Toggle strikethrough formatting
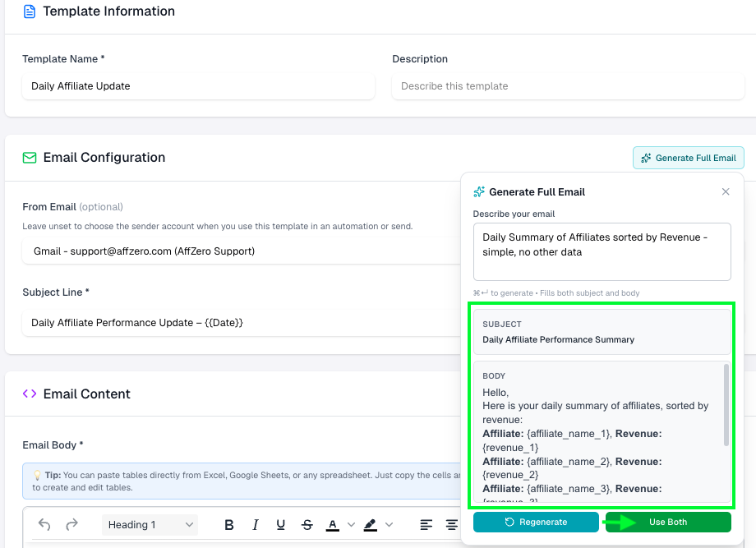Image resolution: width=756 pixels, height=548 pixels. pos(307,525)
